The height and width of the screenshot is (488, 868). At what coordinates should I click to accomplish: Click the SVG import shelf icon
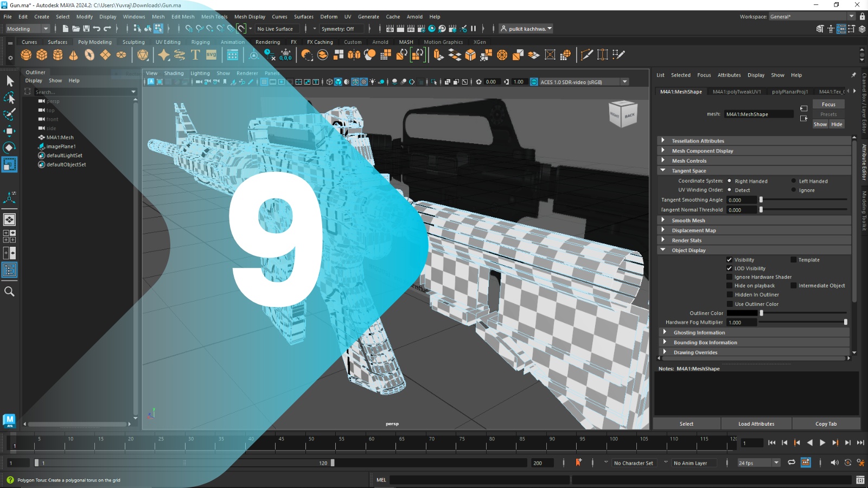pos(212,55)
